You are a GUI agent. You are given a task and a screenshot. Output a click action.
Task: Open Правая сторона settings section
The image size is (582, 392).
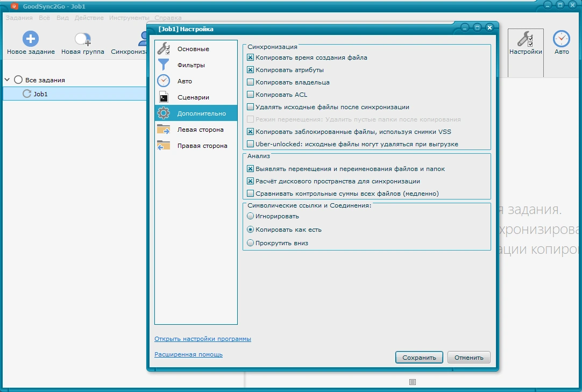(x=196, y=146)
